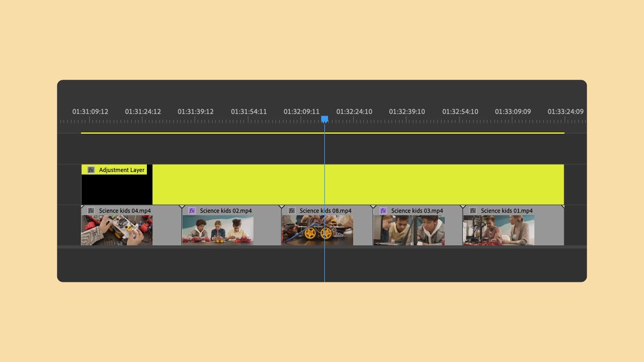
Task: Click timecode 01:31:24:12 on the ruler
Action: click(143, 112)
